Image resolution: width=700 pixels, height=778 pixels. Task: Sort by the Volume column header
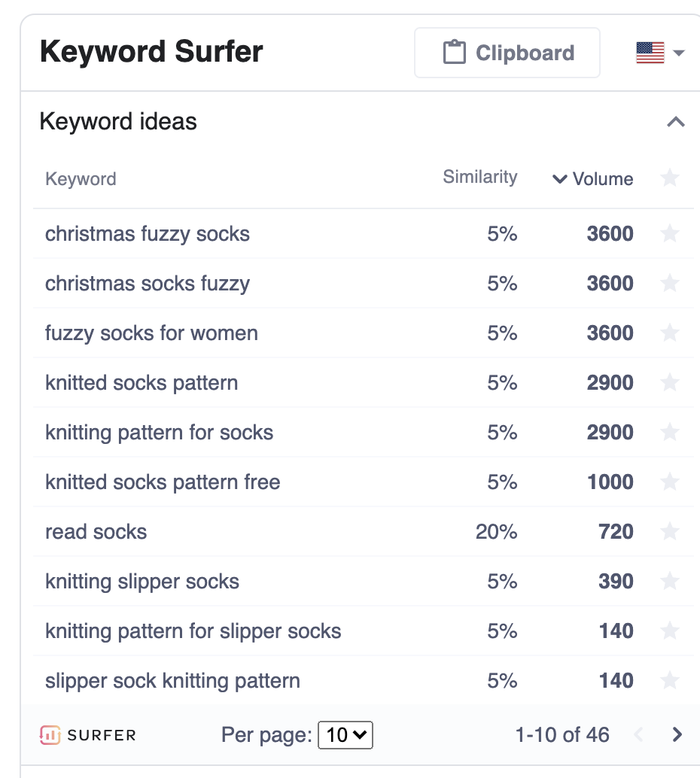pos(593,179)
